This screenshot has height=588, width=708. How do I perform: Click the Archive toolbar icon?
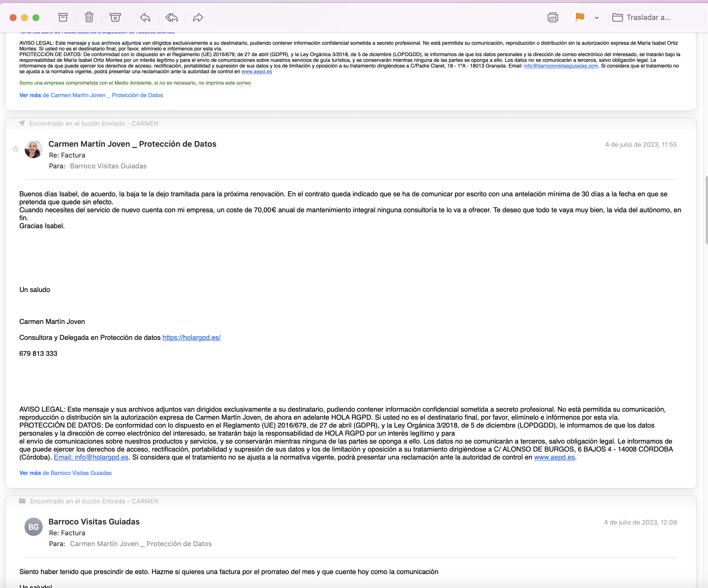coord(63,18)
